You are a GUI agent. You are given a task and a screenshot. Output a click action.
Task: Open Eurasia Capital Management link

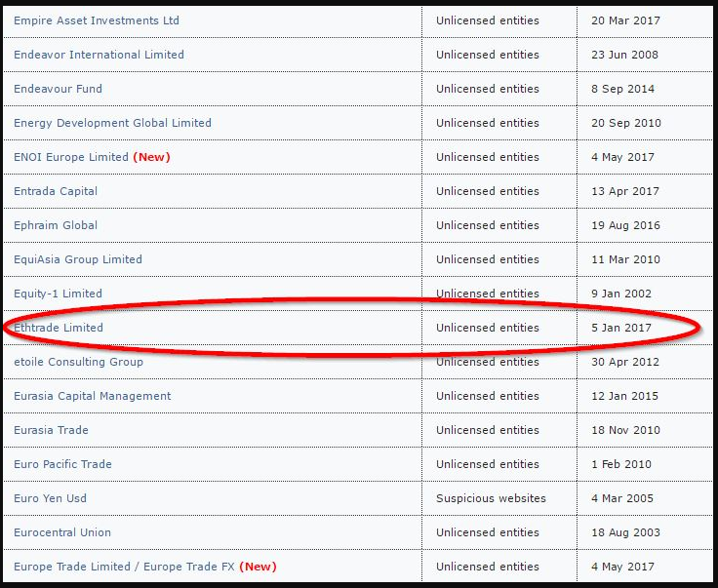pos(93,396)
